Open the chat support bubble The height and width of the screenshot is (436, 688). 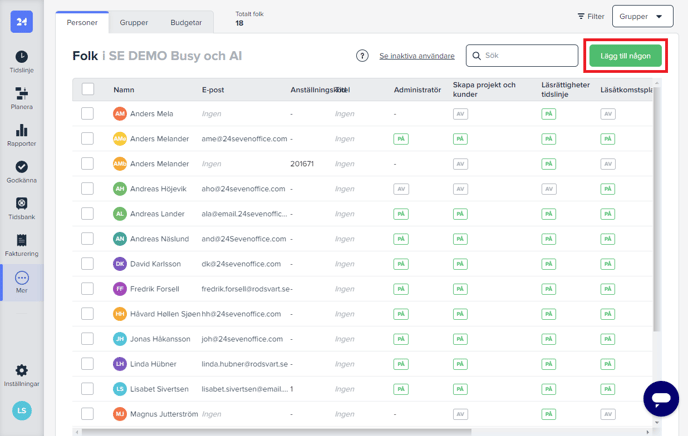coord(660,399)
